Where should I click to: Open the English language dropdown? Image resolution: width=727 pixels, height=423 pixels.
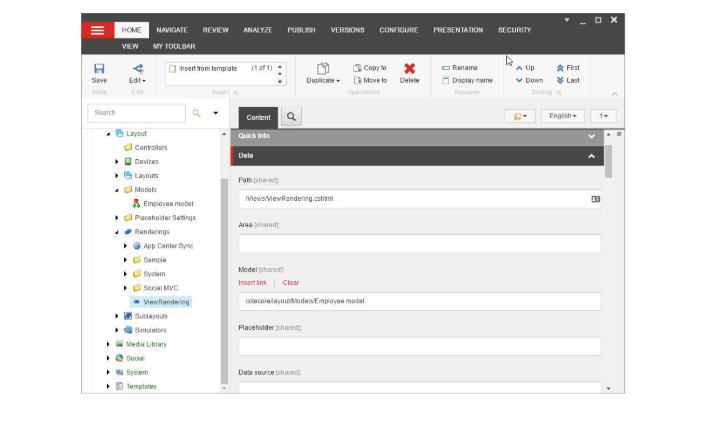[562, 116]
